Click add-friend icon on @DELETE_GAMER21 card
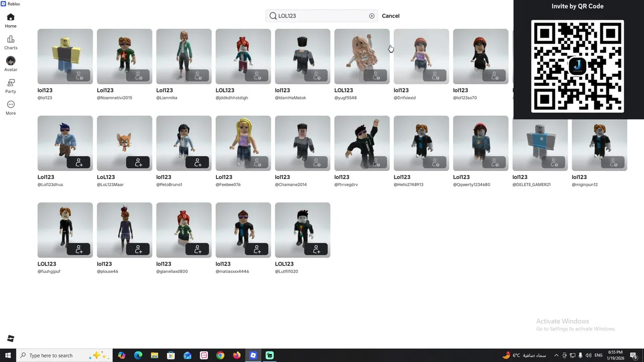This screenshot has width=644, height=362. click(x=554, y=162)
